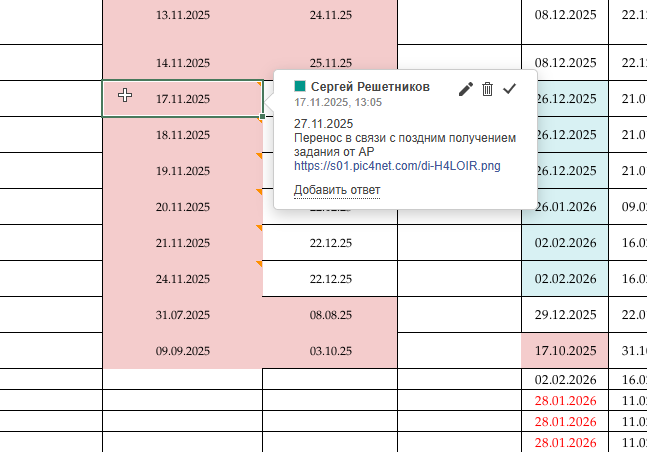
Task: Resolve the comment with checkmark icon
Action: [x=509, y=89]
